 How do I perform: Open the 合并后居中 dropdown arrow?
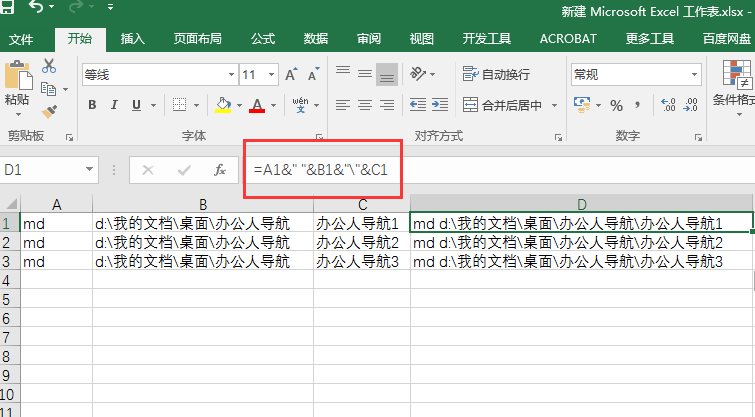coord(554,105)
